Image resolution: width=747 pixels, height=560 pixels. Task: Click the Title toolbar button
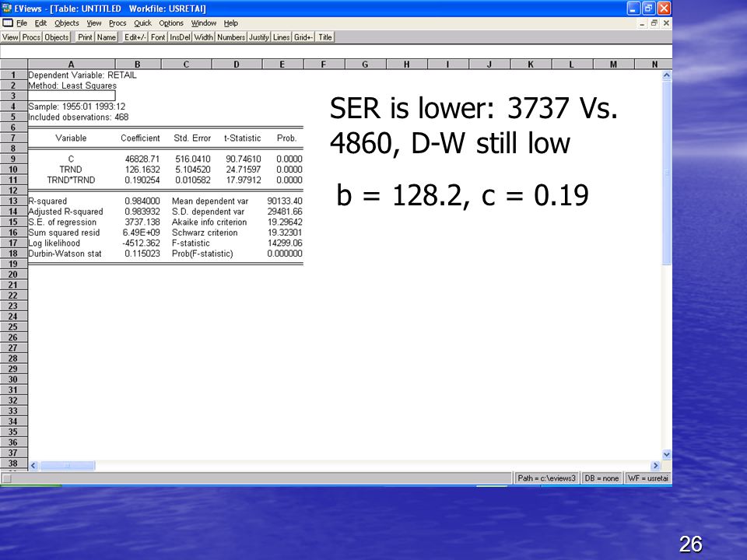[x=325, y=37]
